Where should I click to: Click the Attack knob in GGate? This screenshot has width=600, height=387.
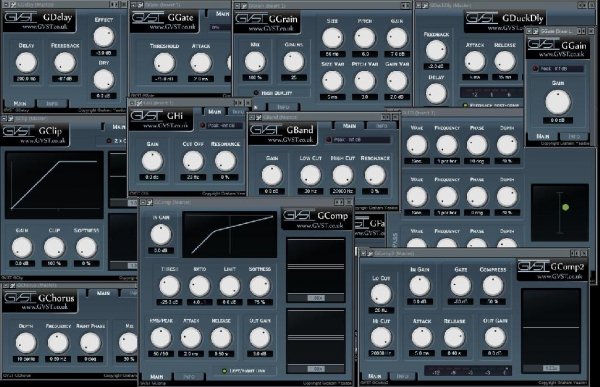201,63
